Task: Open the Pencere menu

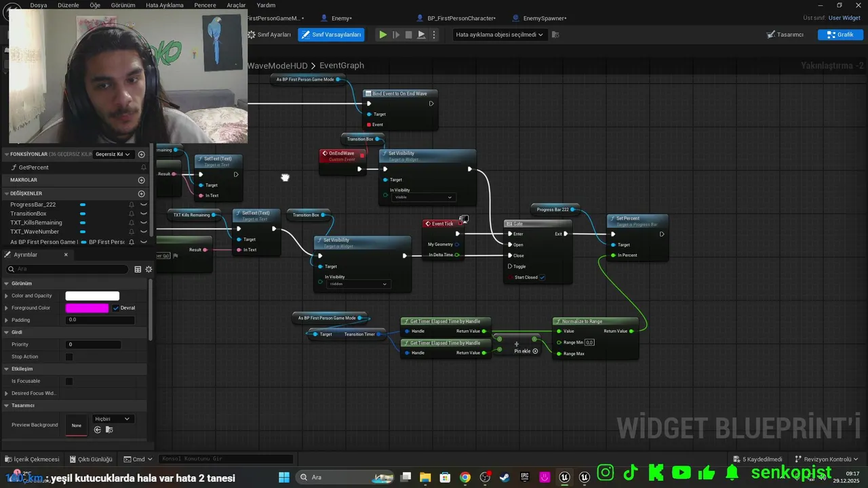Action: tap(205, 5)
